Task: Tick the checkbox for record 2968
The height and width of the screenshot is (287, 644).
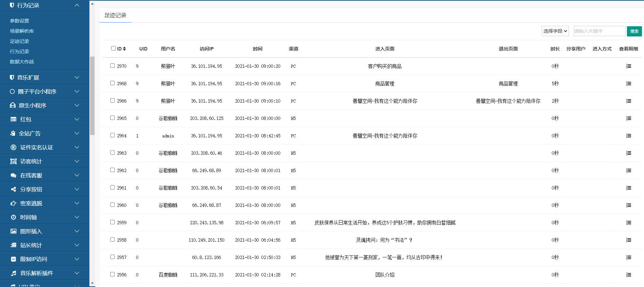Action: (x=112, y=83)
